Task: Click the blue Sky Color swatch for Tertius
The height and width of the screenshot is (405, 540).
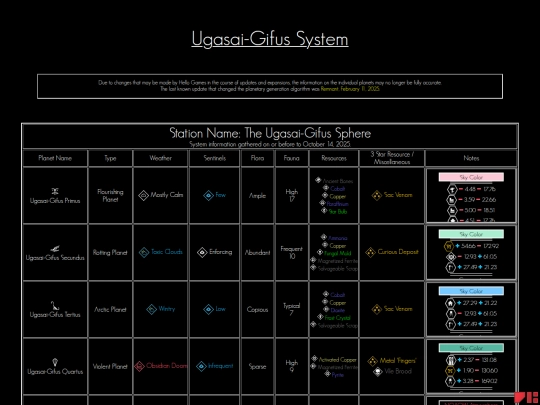Action: click(471, 291)
